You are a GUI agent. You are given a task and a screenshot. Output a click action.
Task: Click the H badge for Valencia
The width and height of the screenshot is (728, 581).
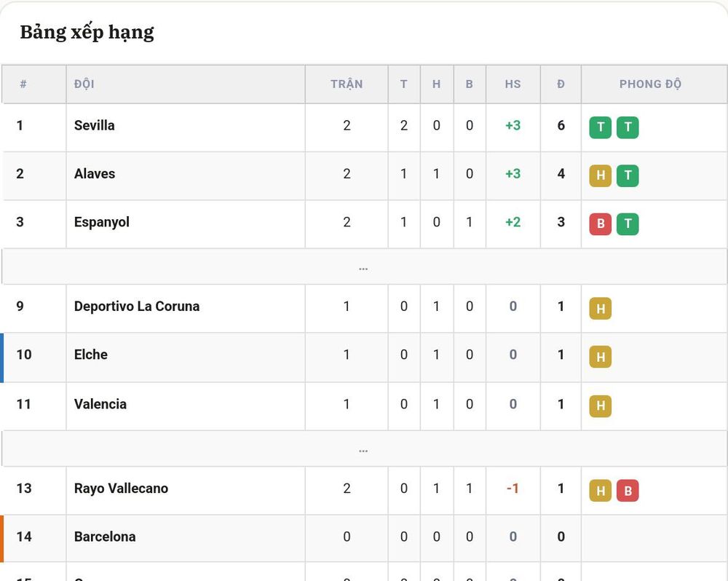coord(601,406)
